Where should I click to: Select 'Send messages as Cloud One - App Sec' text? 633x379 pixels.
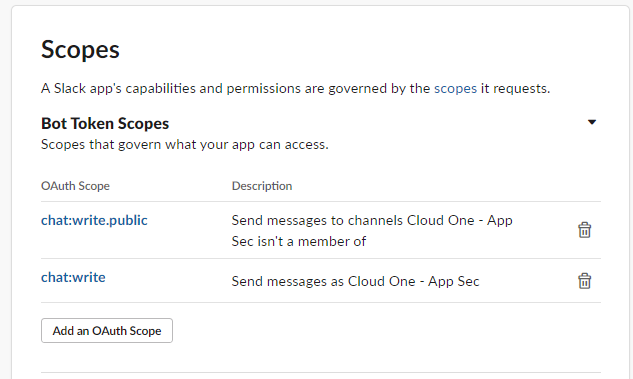(x=355, y=281)
